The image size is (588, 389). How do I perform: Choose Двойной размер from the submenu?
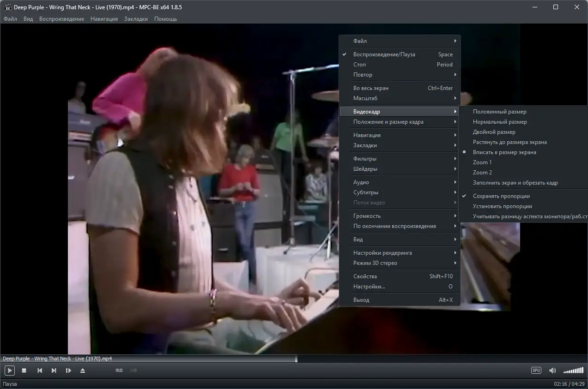494,132
